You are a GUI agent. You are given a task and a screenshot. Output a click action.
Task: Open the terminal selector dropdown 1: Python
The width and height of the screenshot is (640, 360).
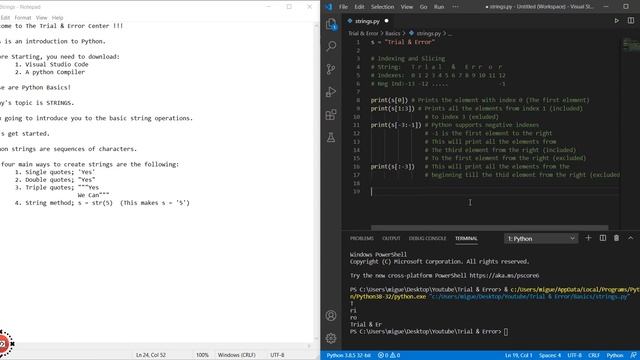point(541,238)
